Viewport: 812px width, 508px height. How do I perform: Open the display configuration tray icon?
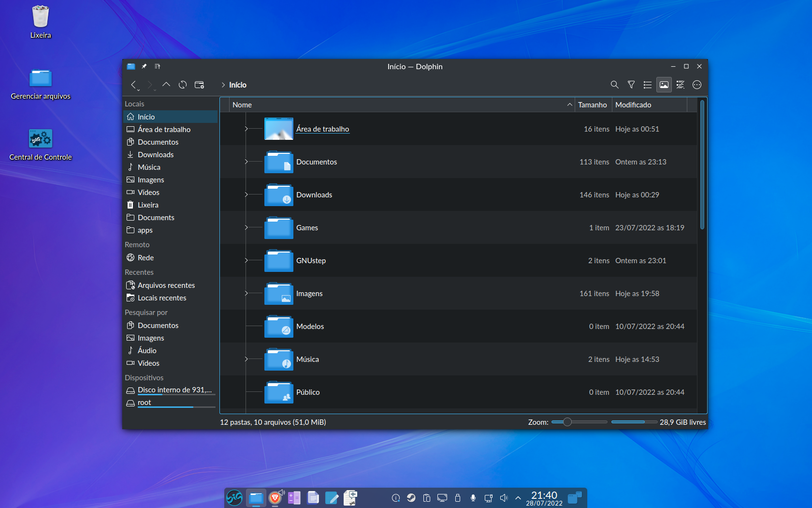click(442, 498)
